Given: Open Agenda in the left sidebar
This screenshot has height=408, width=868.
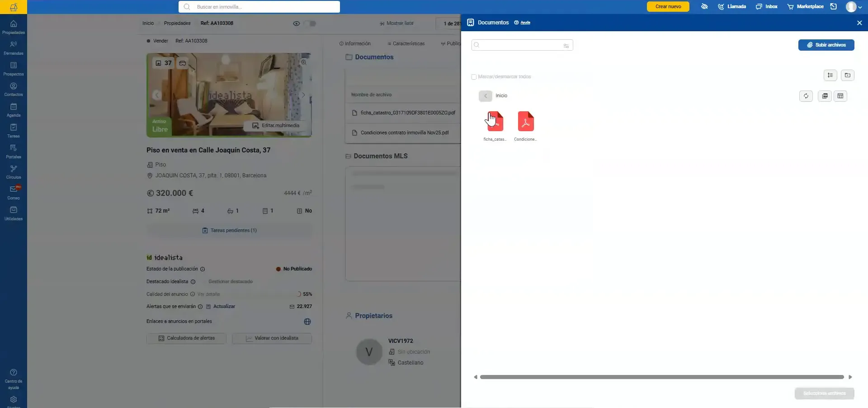Looking at the screenshot, I should pos(14,110).
